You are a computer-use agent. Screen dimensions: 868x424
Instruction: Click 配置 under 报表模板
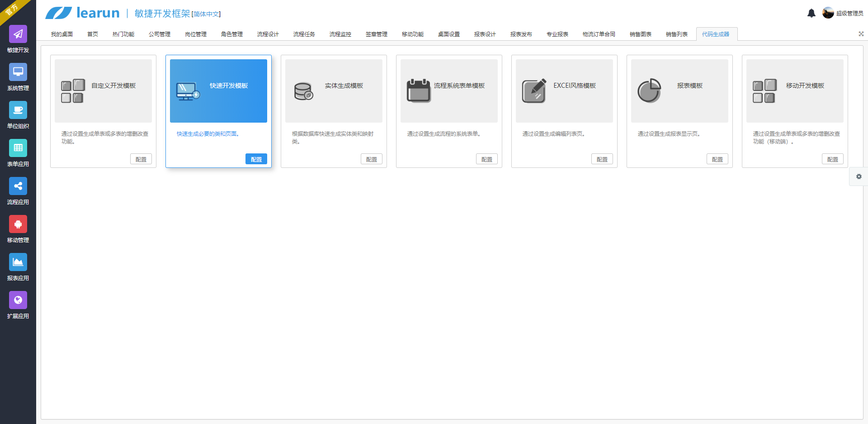pyautogui.click(x=717, y=159)
